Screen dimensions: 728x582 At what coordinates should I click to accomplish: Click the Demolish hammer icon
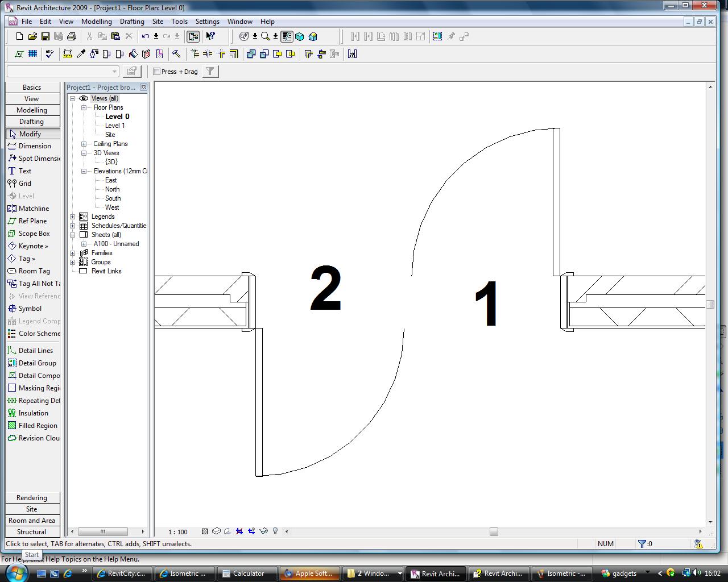(x=177, y=54)
